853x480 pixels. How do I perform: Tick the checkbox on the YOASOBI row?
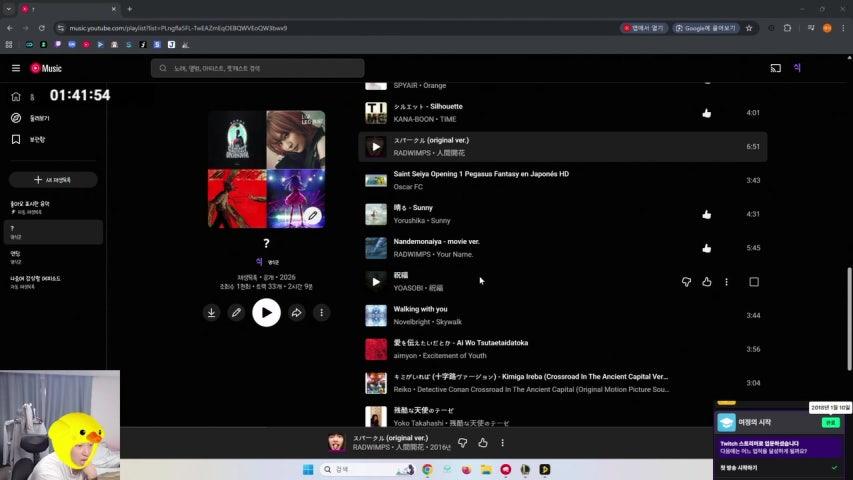[x=754, y=282]
